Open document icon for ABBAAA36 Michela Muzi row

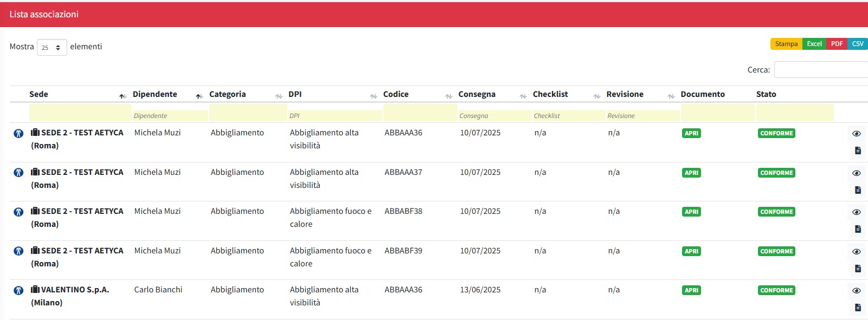[858, 151]
